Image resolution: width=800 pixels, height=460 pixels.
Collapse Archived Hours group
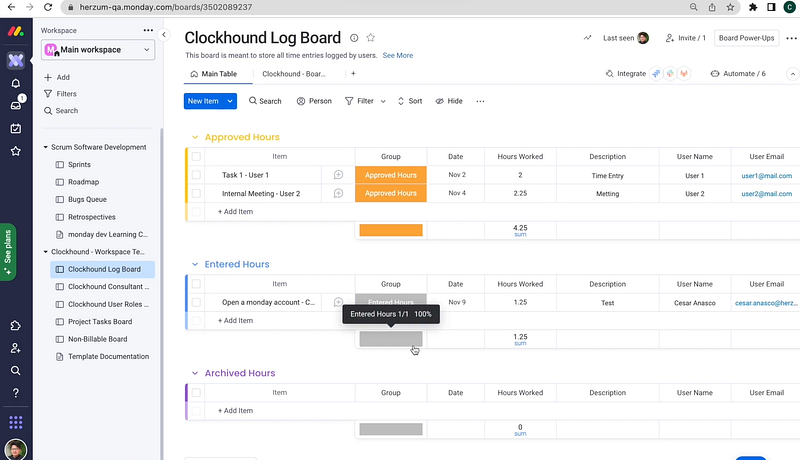tap(195, 373)
